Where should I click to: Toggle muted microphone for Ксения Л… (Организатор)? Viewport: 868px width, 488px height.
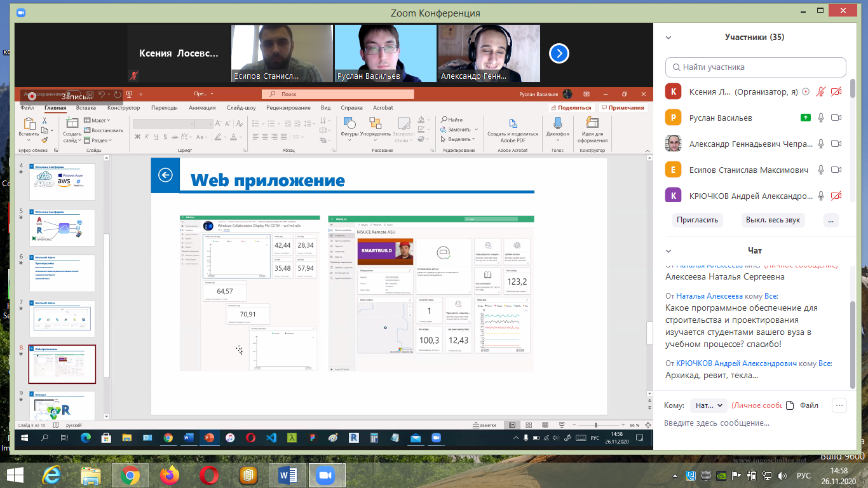pos(821,91)
